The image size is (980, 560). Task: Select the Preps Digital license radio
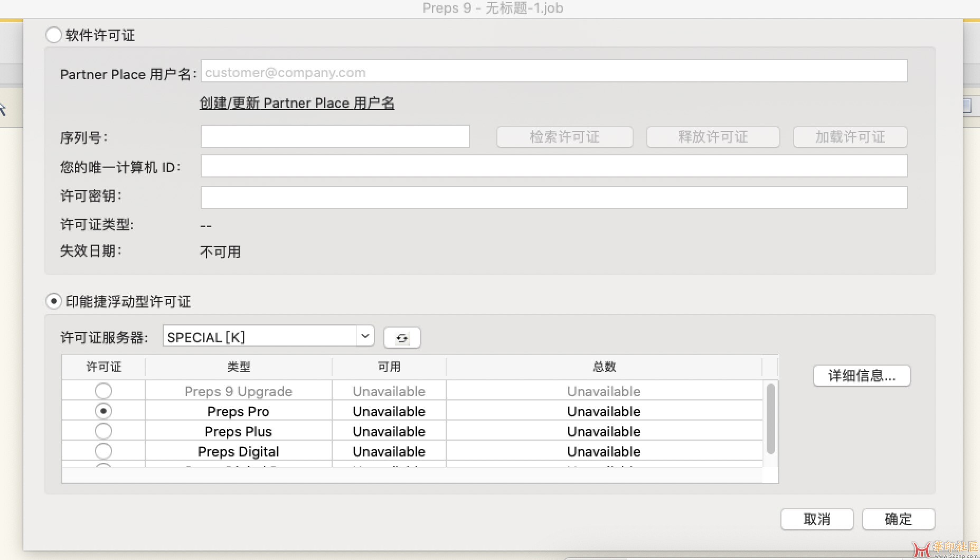tap(103, 451)
